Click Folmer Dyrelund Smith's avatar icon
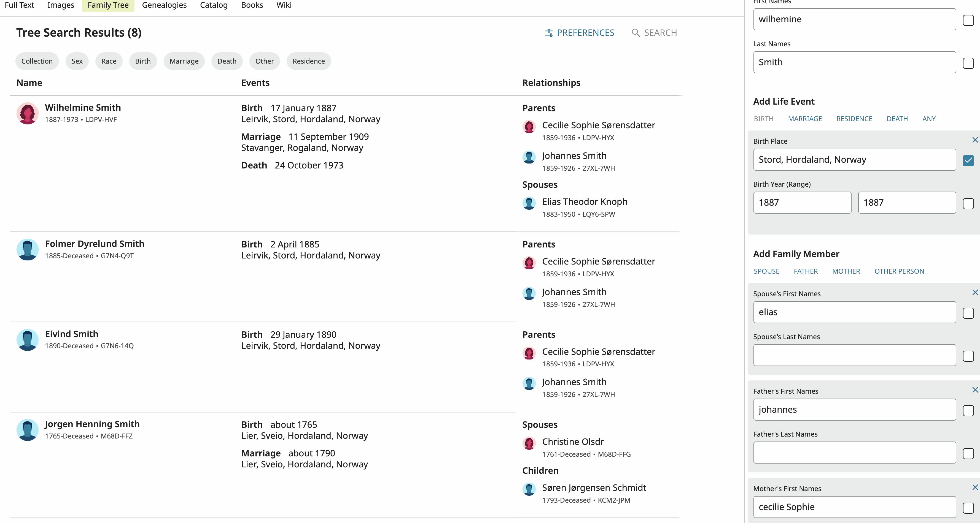This screenshot has width=980, height=523. pyautogui.click(x=27, y=249)
